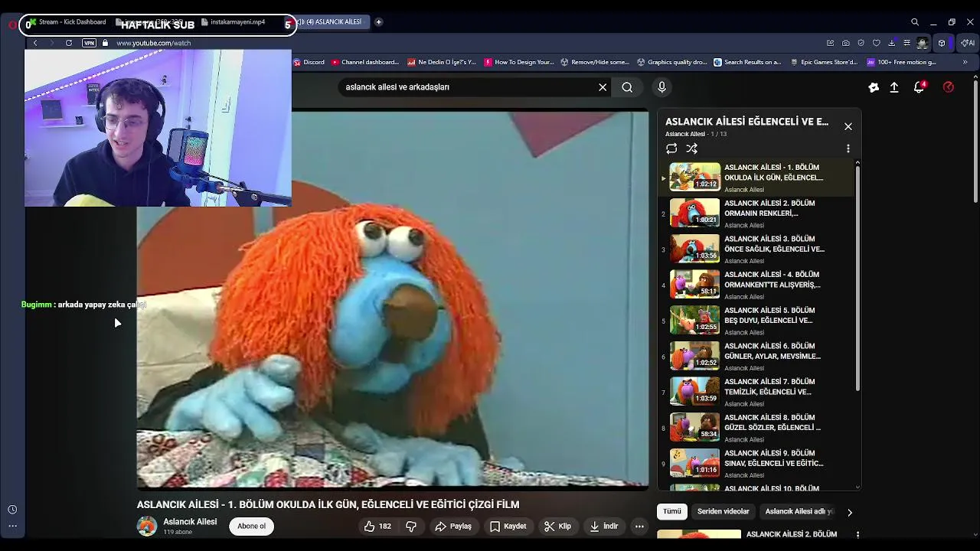
Task: Select the Seriden videolar chip
Action: [x=724, y=512]
